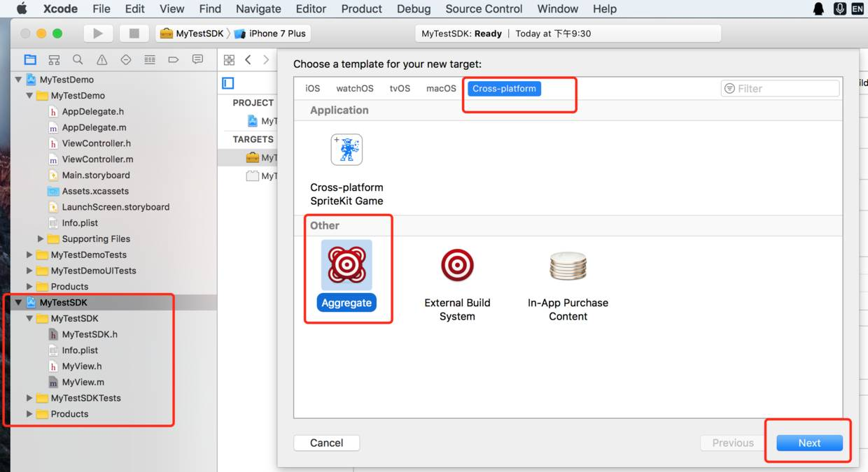Toggle the targets list sidebar icon
868x472 pixels.
[228, 83]
